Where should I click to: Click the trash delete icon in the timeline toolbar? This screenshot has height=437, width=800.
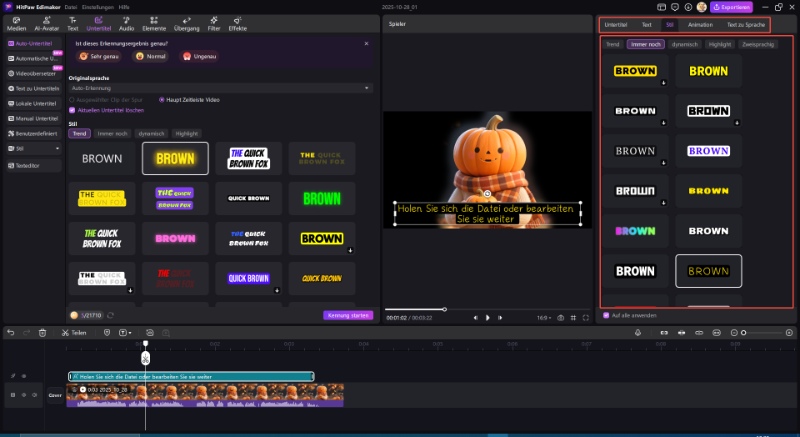[42, 332]
